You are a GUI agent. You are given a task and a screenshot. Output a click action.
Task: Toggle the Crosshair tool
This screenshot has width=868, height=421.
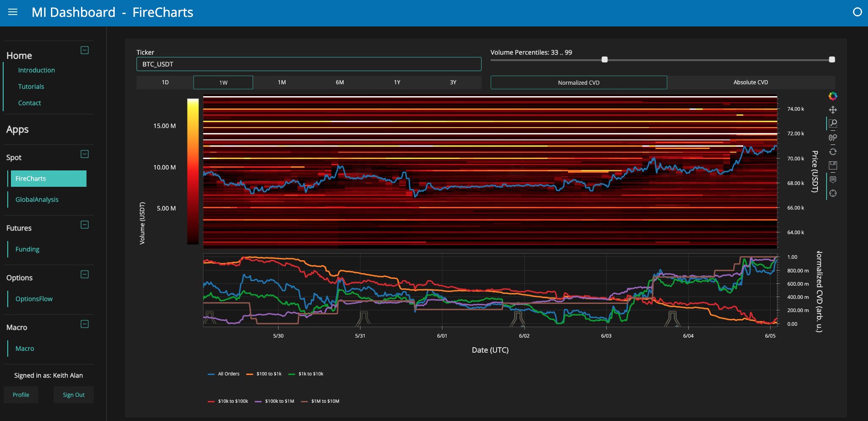click(832, 193)
